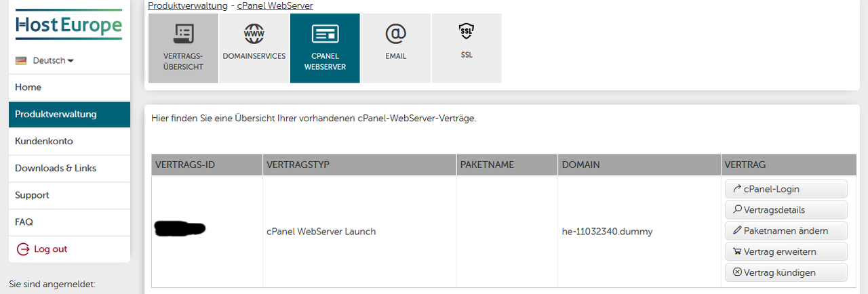This screenshot has width=868, height=294.
Task: Click the 'Hier finden Sie eine Übersicht' text
Action: tap(314, 119)
